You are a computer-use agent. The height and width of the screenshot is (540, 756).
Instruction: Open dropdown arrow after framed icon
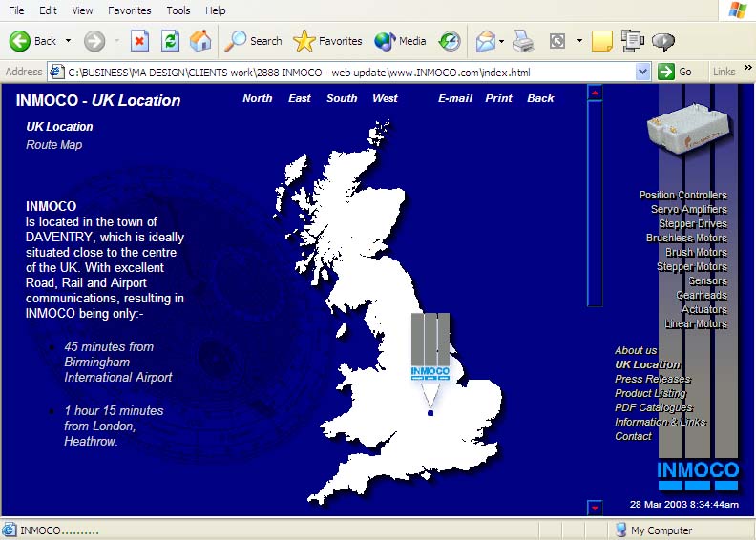(579, 41)
